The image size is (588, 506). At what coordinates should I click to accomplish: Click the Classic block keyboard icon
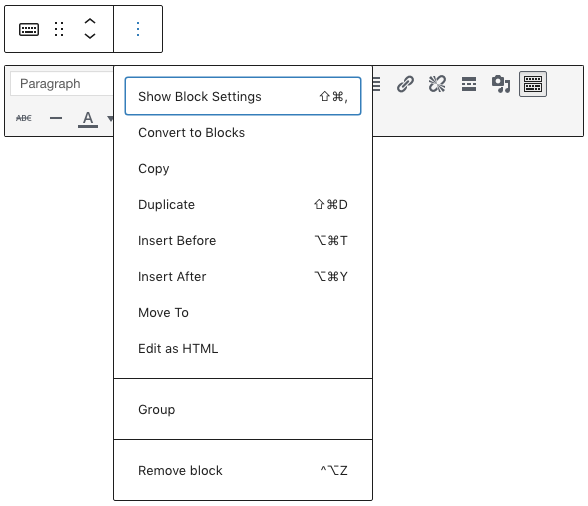click(x=29, y=29)
